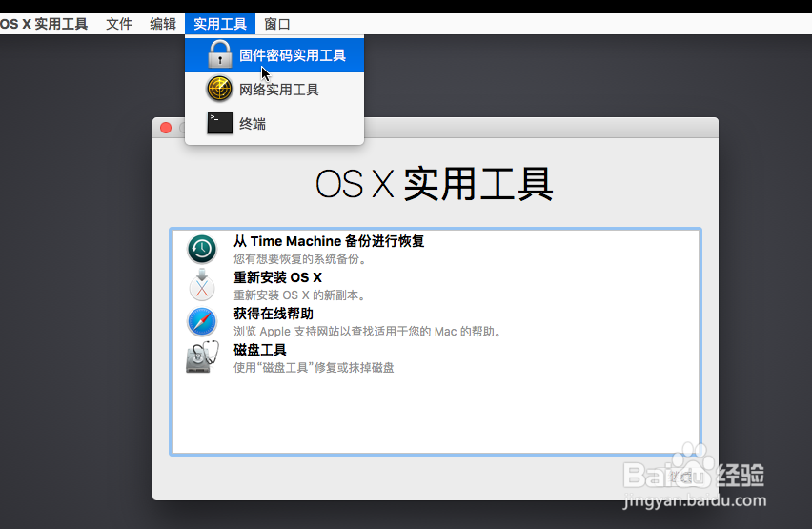Choose 网络实用工具 from the menu
812x529 pixels.
click(274, 89)
